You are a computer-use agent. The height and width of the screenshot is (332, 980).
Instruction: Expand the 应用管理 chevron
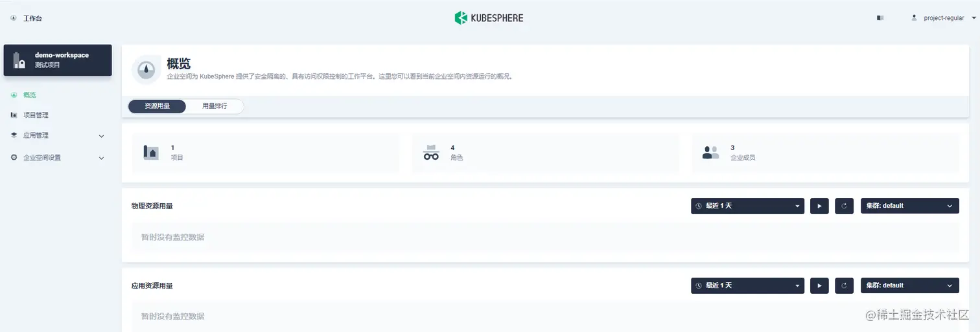click(x=101, y=136)
